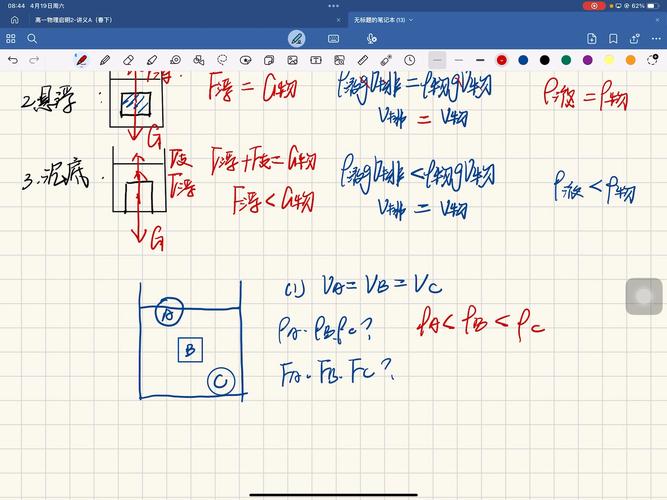Open the search magnifier
The width and height of the screenshot is (667, 500).
32,38
